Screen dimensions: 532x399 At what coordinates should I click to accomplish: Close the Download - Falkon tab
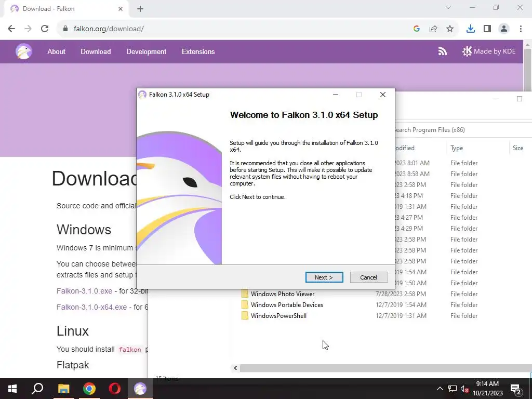[x=121, y=9]
